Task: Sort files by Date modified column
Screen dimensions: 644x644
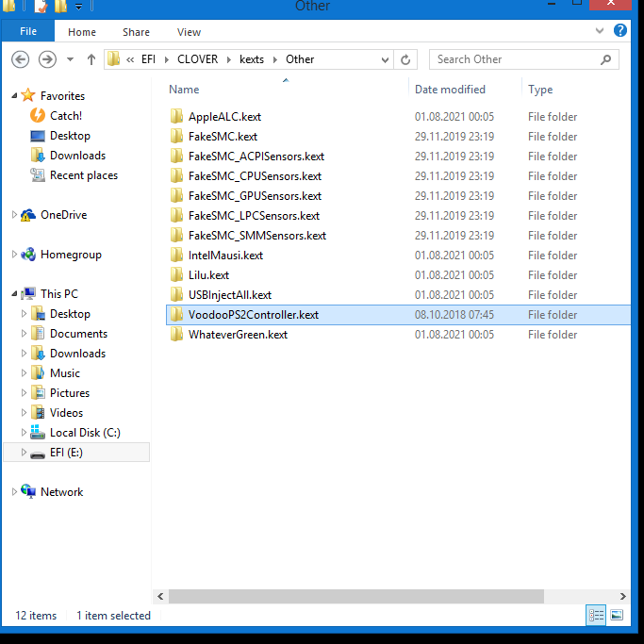Action: click(x=450, y=90)
